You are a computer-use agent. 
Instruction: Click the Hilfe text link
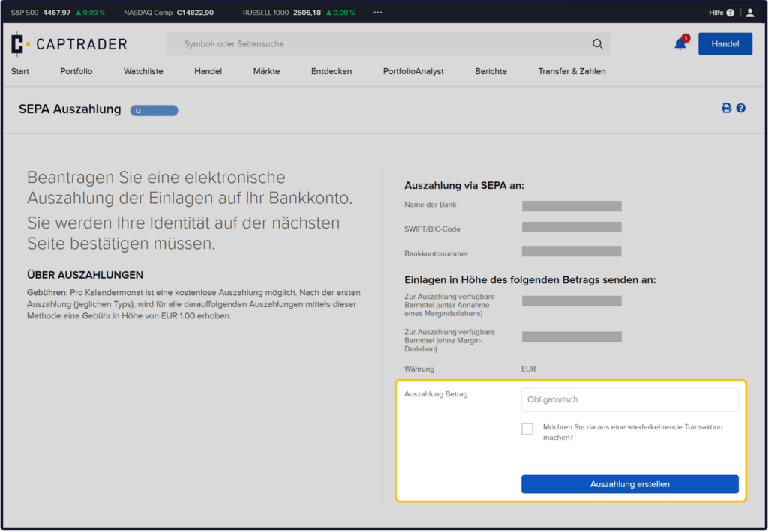[x=715, y=13]
